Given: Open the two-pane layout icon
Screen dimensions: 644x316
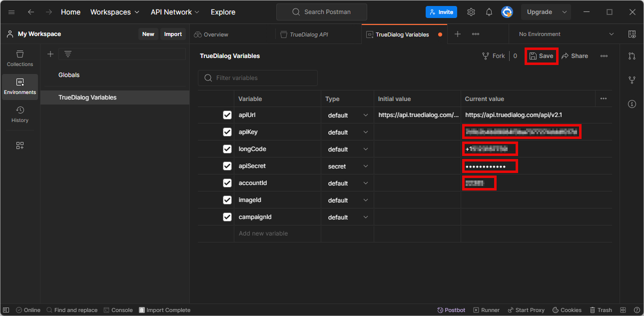Looking at the screenshot, I should coord(623,310).
